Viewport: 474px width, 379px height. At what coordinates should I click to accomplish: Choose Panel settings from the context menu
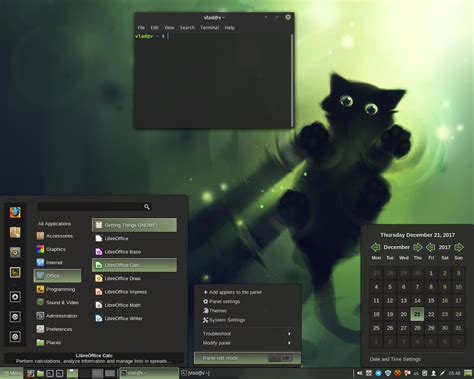pos(247,301)
